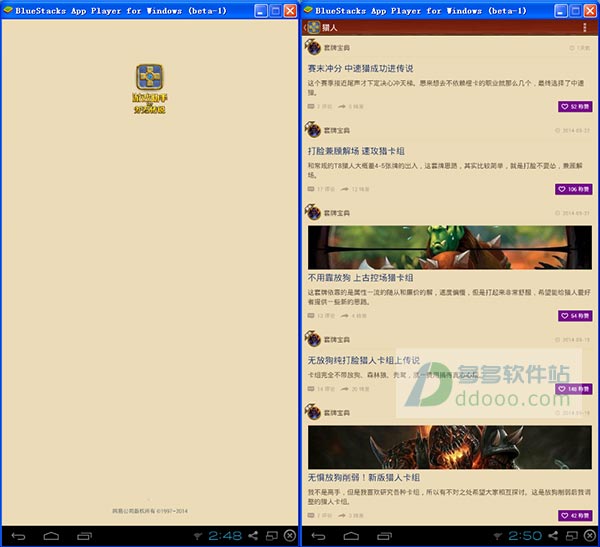Tap 套牌宝典 author name above 打脸兼顾解场 post
The height and width of the screenshot is (547, 600).
pos(337,131)
